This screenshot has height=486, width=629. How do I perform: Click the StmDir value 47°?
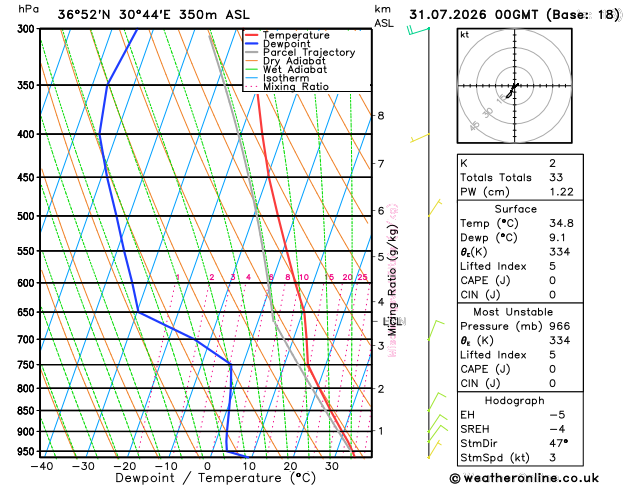coord(558,443)
